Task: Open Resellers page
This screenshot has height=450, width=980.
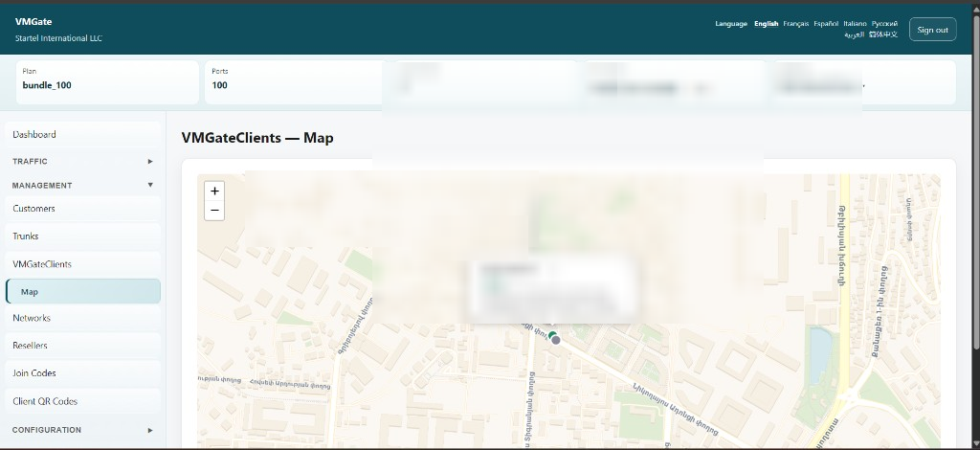Action: click(82, 346)
